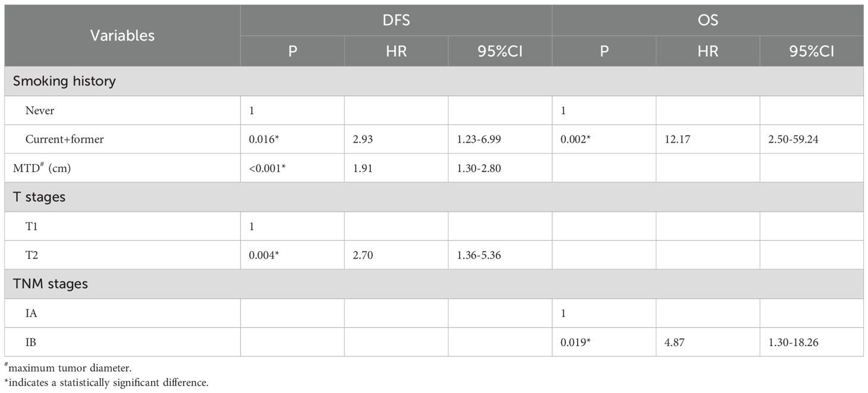868x393 pixels.
Task: Click the TNM stages section row
Action: point(51,284)
